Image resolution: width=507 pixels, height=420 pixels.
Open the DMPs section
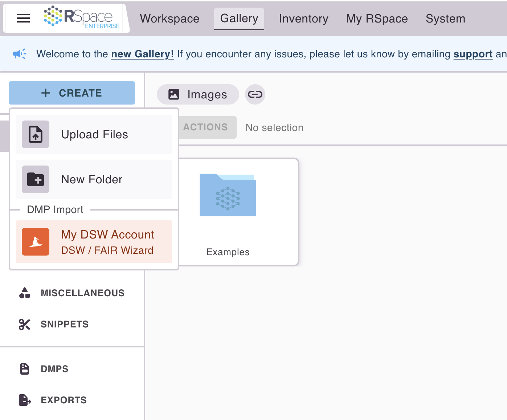coord(54,369)
